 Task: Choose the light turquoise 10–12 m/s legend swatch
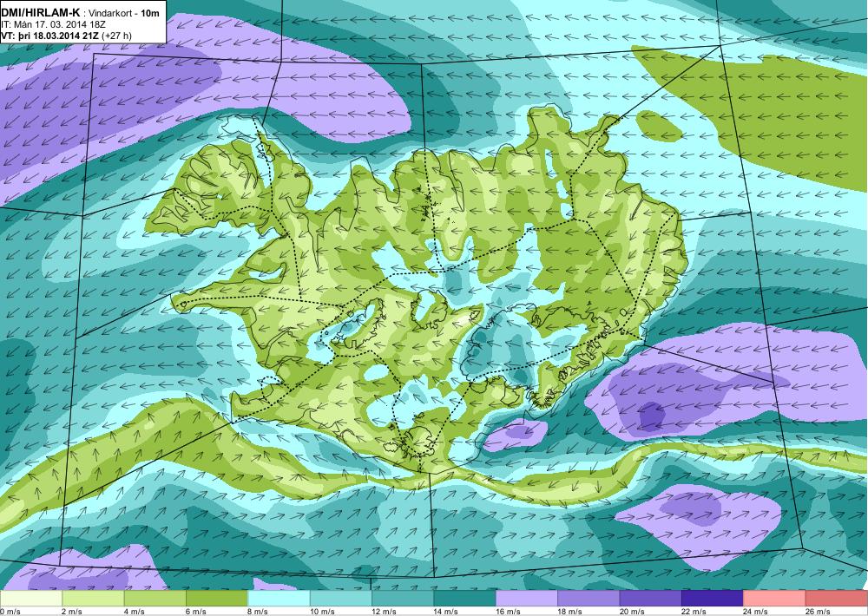[x=341, y=598]
